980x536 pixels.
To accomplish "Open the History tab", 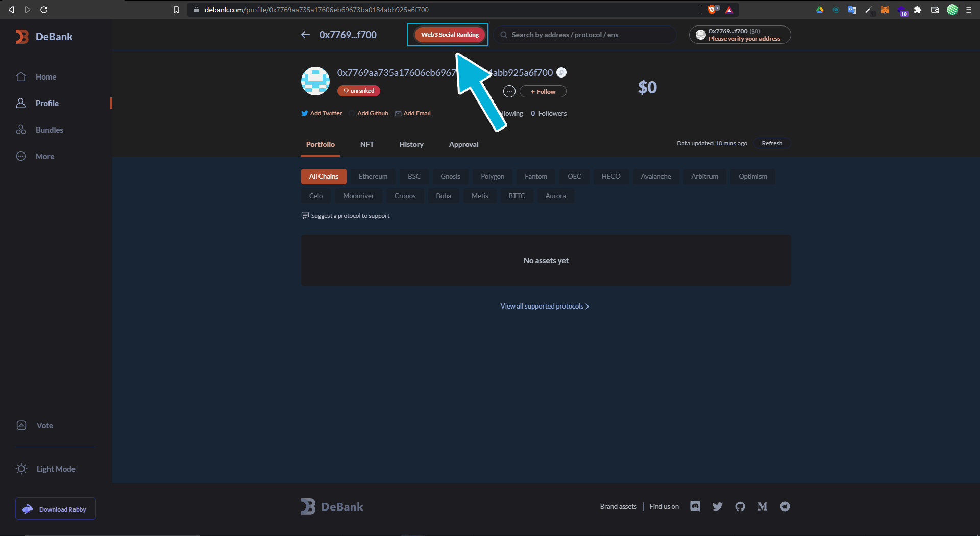I will point(411,144).
